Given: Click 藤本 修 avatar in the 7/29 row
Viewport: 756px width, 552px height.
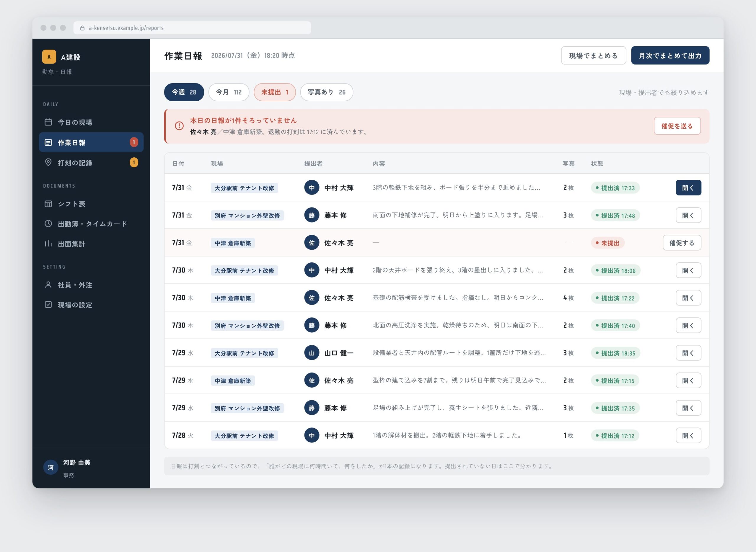Looking at the screenshot, I should pyautogui.click(x=312, y=408).
